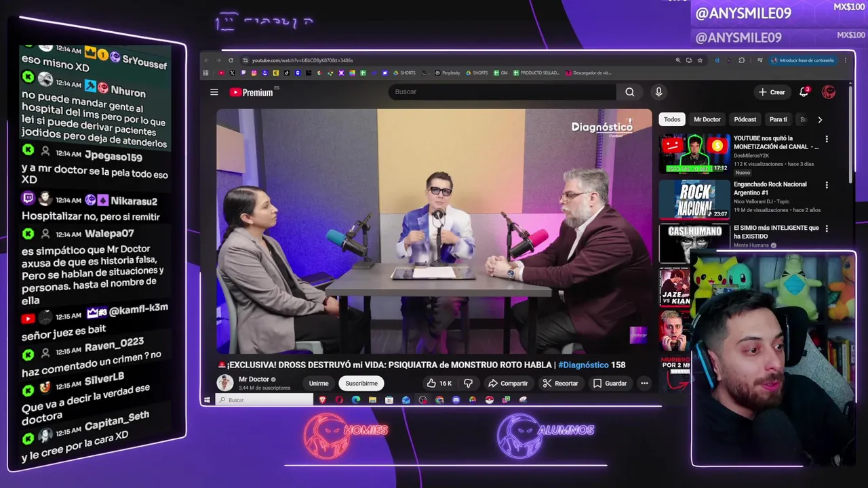Click the '3,44 M de suscriptores' text

coord(264,388)
